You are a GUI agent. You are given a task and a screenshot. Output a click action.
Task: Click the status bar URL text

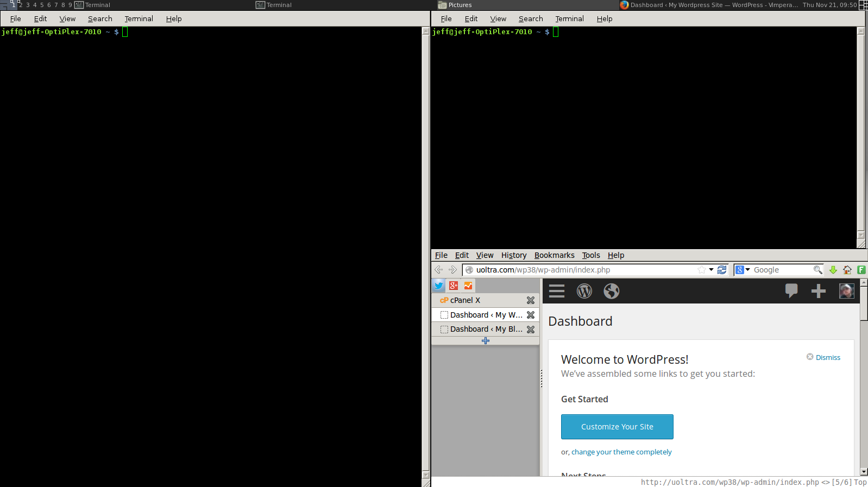[729, 482]
